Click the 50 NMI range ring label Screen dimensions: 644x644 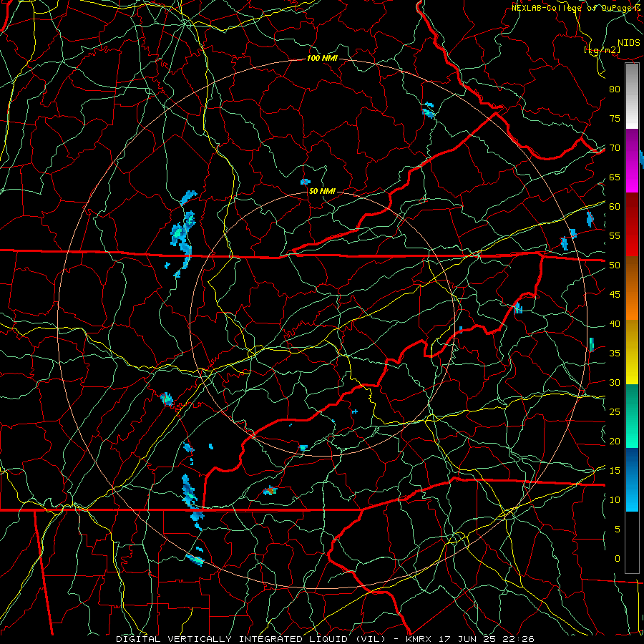click(322, 191)
